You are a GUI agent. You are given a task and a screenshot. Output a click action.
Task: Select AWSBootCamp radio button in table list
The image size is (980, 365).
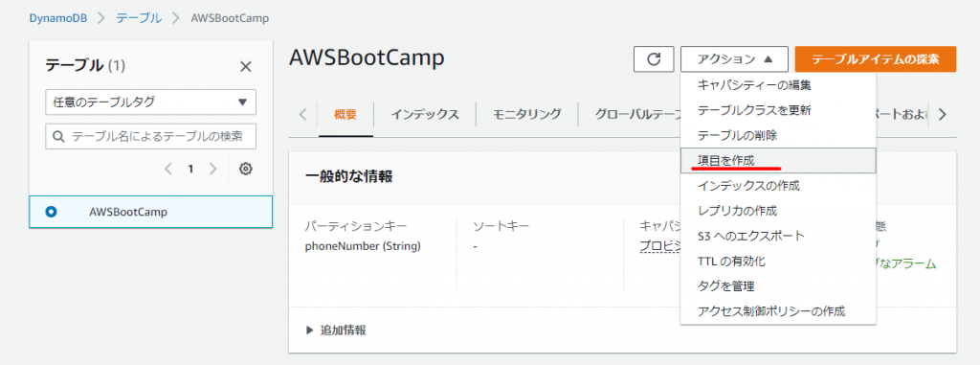[x=52, y=212]
